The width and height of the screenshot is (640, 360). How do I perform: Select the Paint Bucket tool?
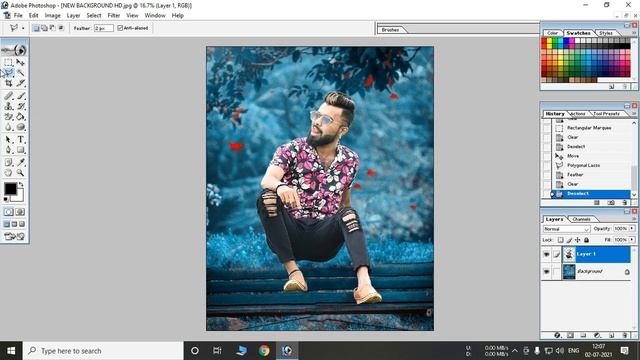(x=20, y=117)
